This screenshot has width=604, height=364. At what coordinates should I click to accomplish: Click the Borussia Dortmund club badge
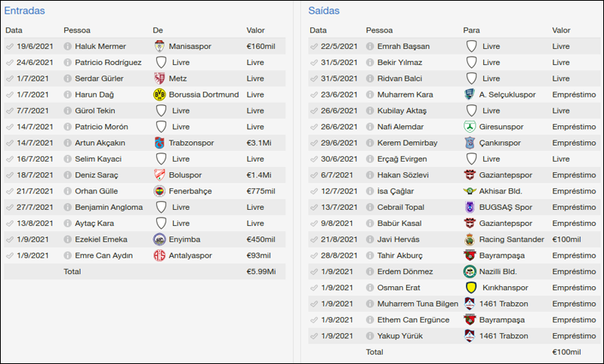pos(159,95)
